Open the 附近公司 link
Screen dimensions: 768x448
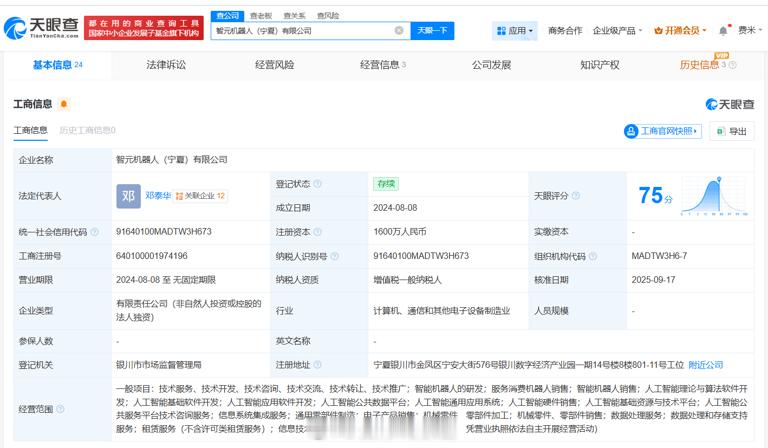(706, 365)
